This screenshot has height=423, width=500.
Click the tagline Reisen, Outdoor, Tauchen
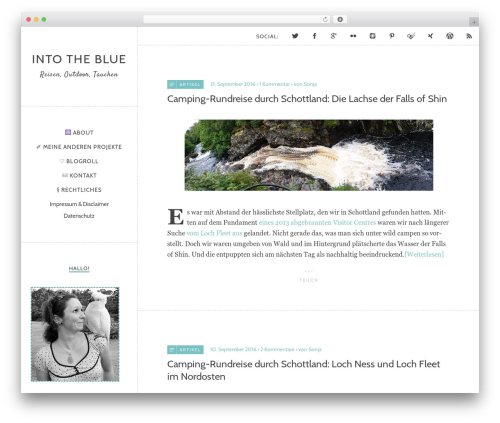[x=79, y=74]
